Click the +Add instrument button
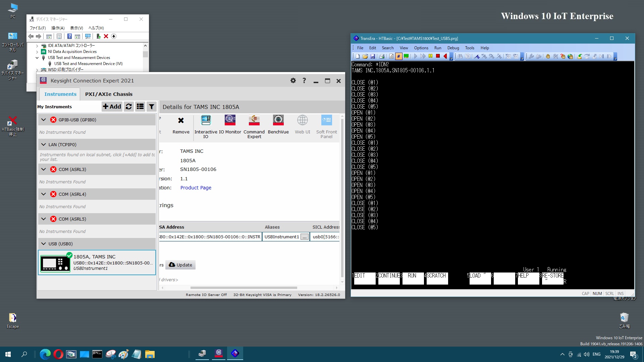This screenshot has width=644, height=362. [x=112, y=107]
